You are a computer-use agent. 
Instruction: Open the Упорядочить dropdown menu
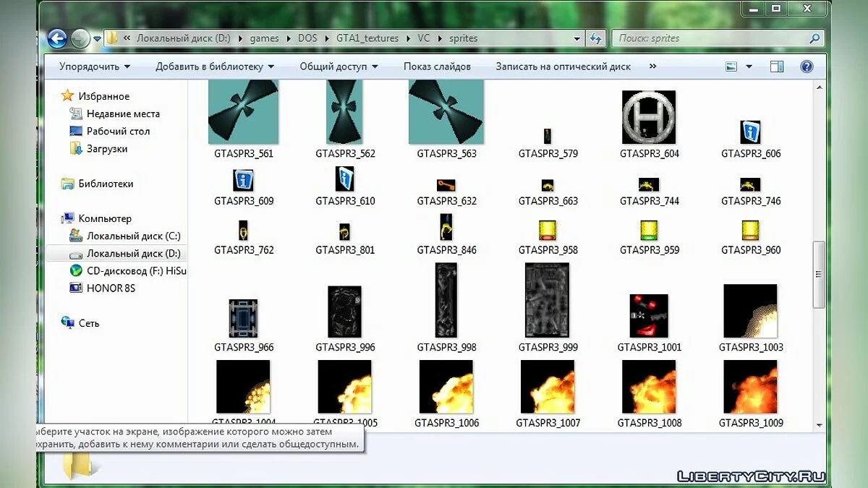click(x=95, y=67)
